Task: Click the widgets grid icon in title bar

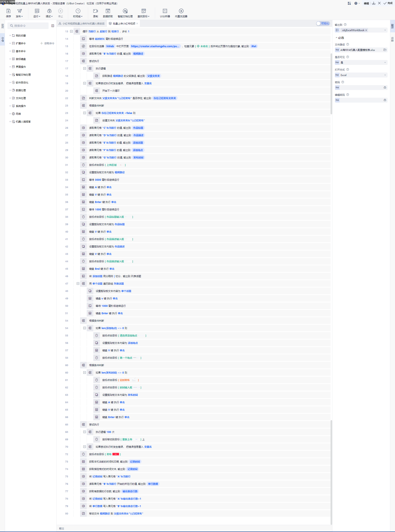Action: [349, 3]
